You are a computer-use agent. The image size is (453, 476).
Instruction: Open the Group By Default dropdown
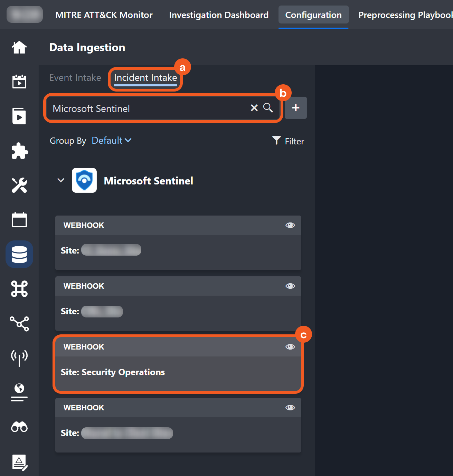(x=111, y=141)
